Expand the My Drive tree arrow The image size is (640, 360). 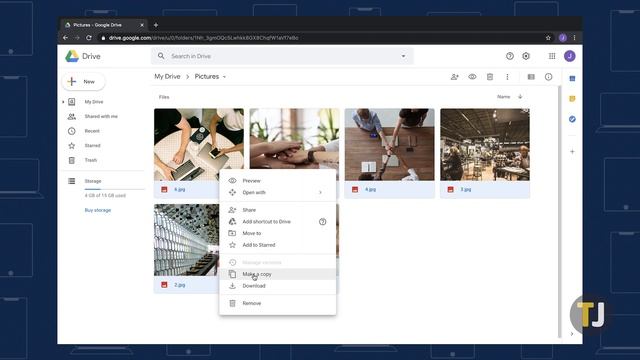click(x=63, y=102)
